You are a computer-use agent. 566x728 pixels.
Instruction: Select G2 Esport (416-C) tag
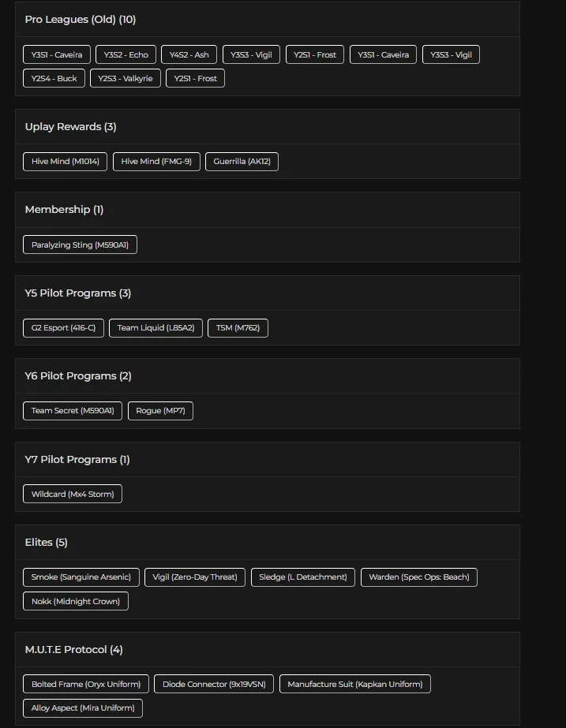pyautogui.click(x=63, y=328)
